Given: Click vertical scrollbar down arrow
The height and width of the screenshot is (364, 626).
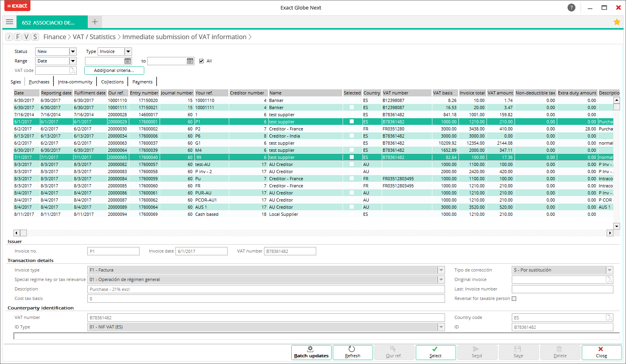Looking at the screenshot, I should point(617,226).
